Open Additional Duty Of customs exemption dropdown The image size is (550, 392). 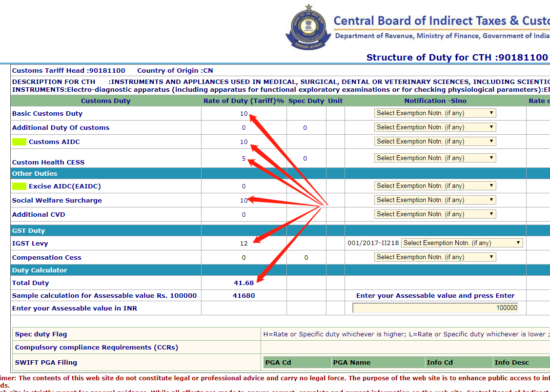(x=435, y=127)
